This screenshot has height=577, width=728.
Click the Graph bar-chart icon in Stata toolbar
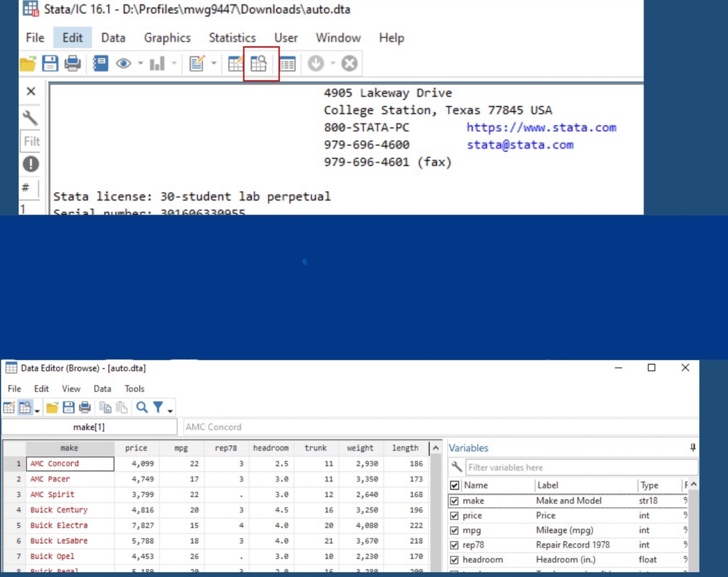(x=157, y=64)
